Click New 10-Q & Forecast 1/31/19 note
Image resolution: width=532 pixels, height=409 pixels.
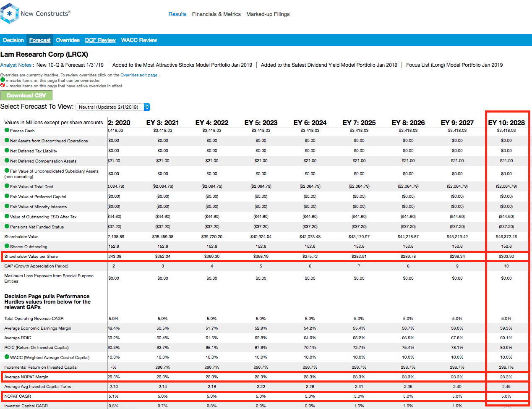tap(70, 65)
